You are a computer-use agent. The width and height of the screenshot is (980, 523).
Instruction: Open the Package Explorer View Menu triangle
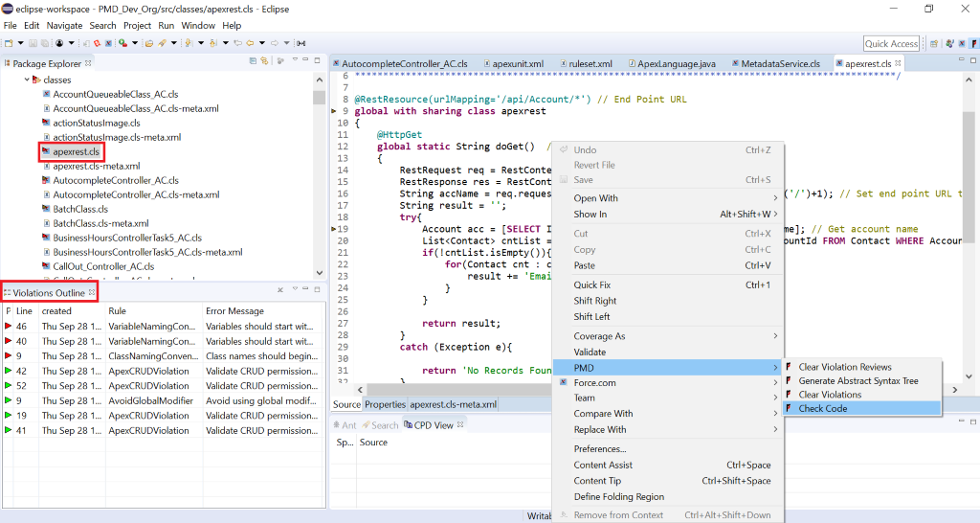click(295, 59)
